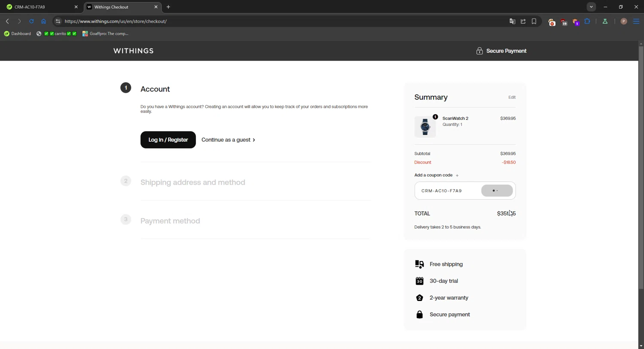644x349 pixels.
Task: Click the Delivery takes 2 to 5 business days text
Action: (447, 227)
